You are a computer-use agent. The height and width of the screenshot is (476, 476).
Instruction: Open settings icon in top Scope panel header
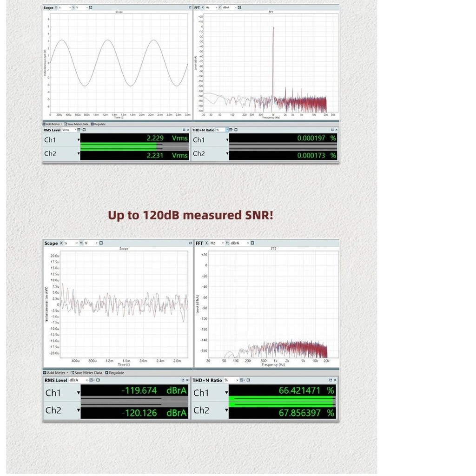pyautogui.click(x=91, y=7)
